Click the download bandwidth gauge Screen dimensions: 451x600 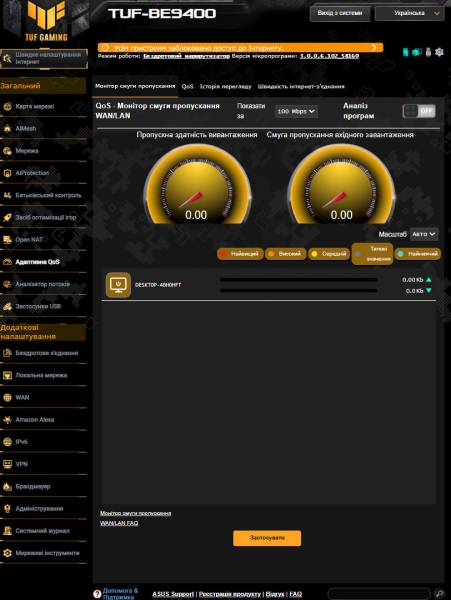[x=341, y=185]
